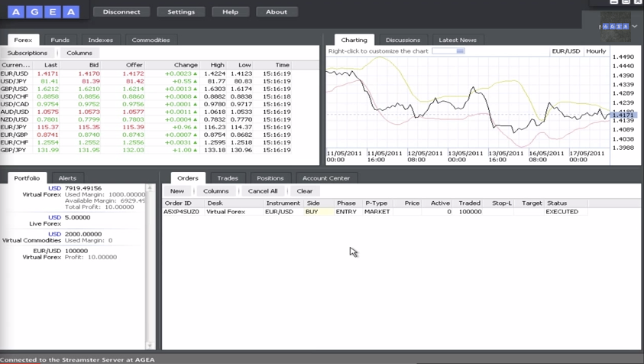Click the chart scroll slider control
Image resolution: width=644 pixels, height=364 pixels.
[x=448, y=51]
